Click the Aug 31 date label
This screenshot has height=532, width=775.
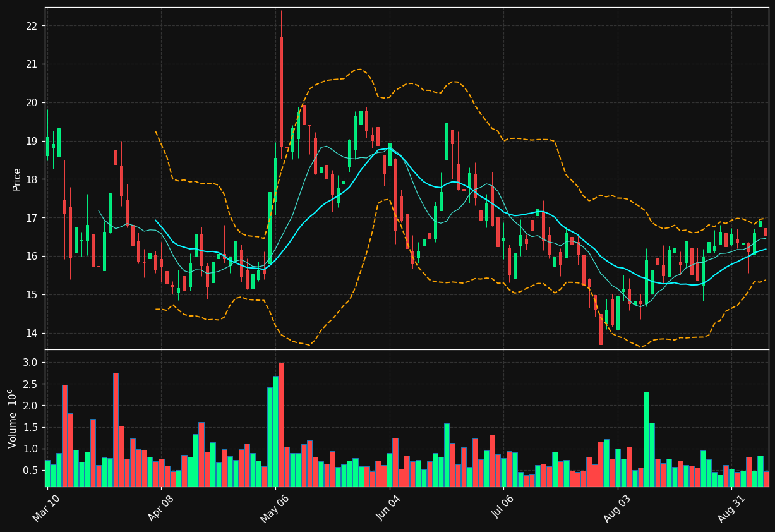pos(731,508)
